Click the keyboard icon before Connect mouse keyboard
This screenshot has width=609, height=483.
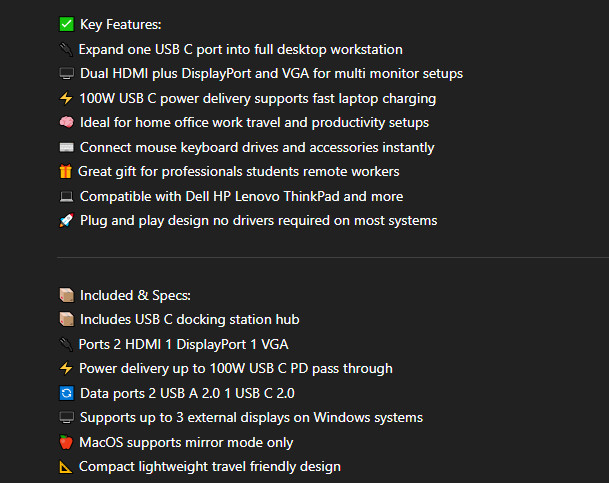pyautogui.click(x=66, y=147)
